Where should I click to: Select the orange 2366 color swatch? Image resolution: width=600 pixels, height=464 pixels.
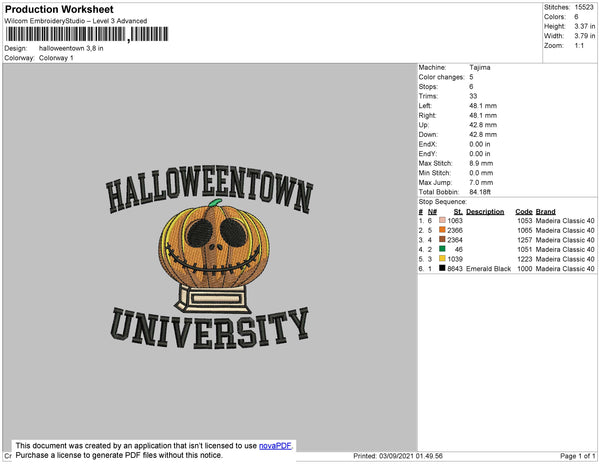pyautogui.click(x=442, y=230)
